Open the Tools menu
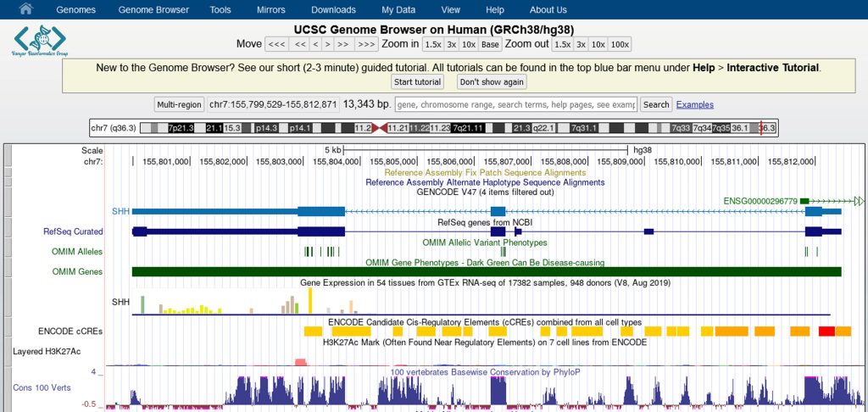 coord(220,9)
